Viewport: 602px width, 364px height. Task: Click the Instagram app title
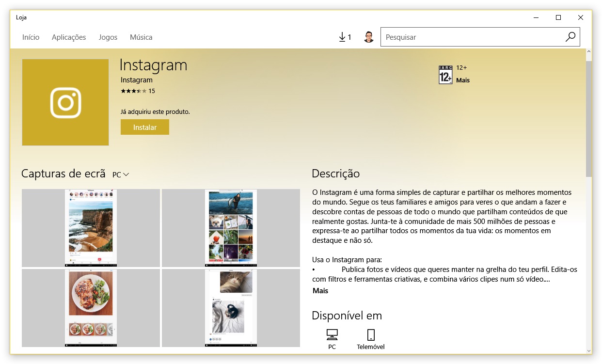point(153,65)
